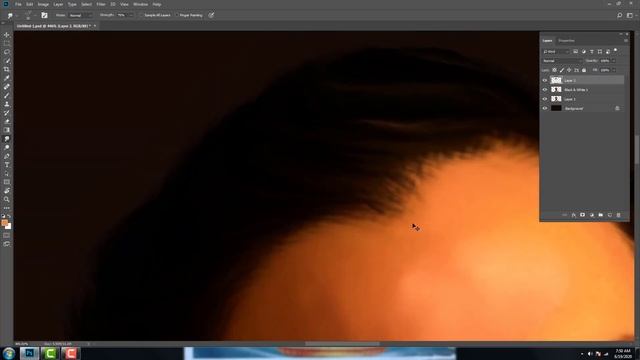Select the Healing Brush tool
The height and width of the screenshot is (360, 640).
click(x=7, y=87)
